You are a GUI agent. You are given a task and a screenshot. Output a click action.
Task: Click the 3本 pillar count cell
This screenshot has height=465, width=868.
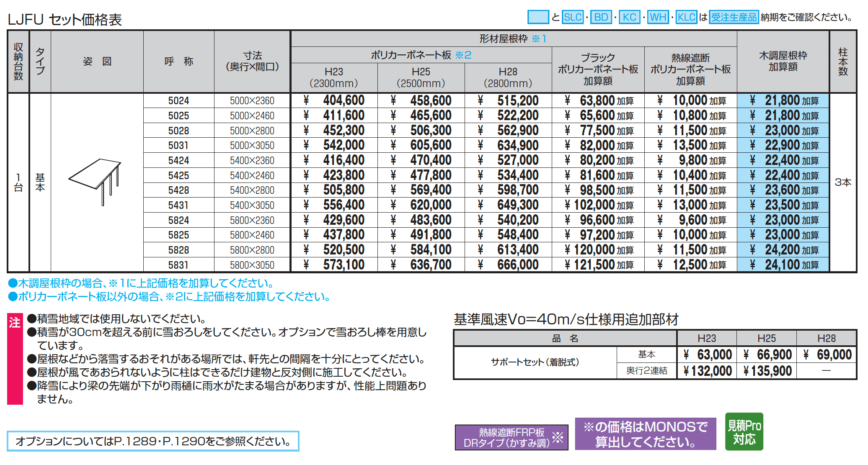pos(843,182)
